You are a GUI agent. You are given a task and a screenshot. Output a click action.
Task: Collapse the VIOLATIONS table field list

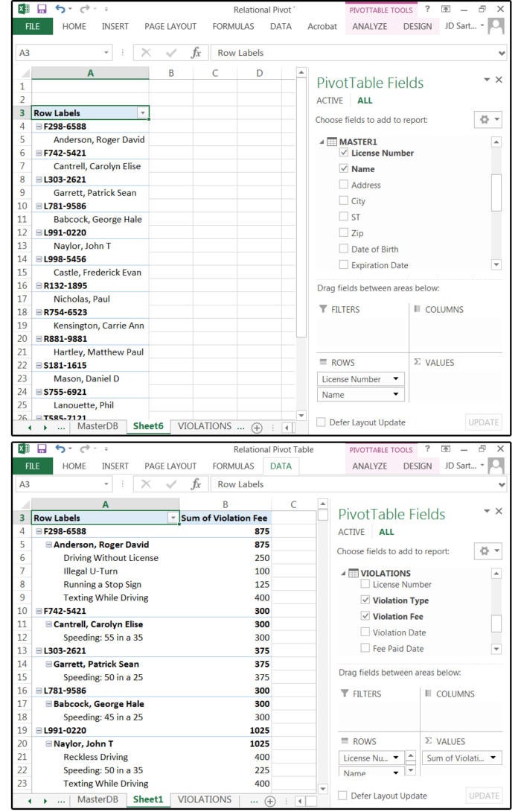343,574
